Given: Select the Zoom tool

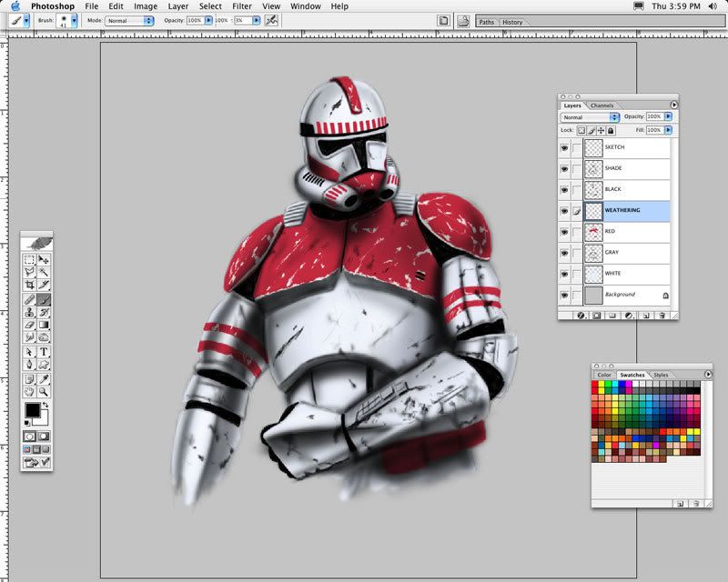Looking at the screenshot, I should click(44, 392).
